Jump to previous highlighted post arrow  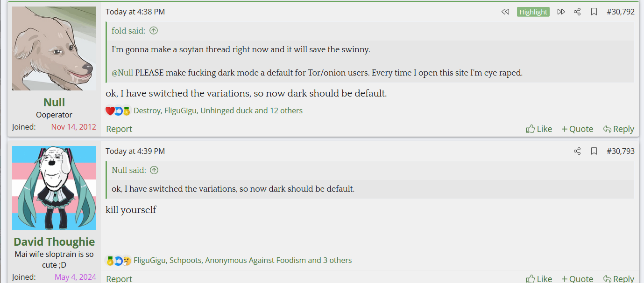pos(505,12)
